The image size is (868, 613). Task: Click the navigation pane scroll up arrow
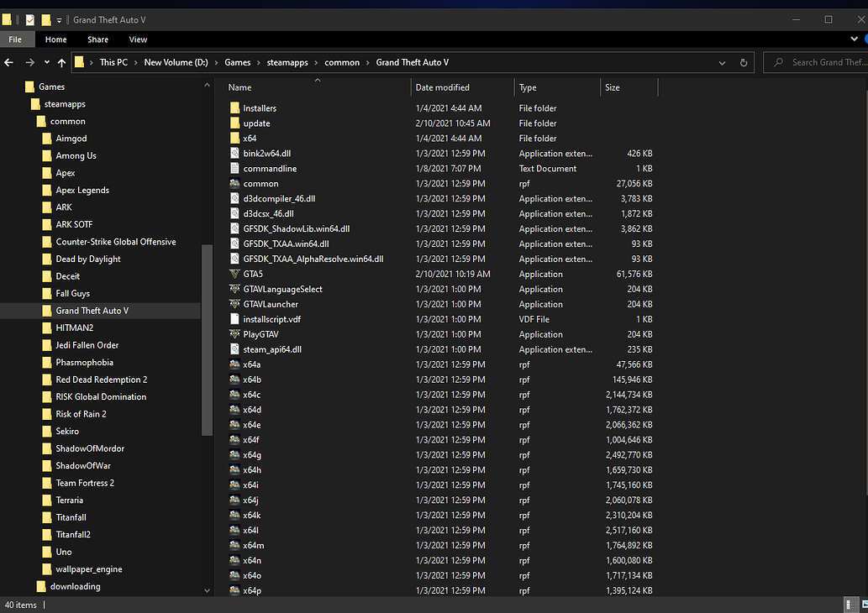(x=207, y=85)
